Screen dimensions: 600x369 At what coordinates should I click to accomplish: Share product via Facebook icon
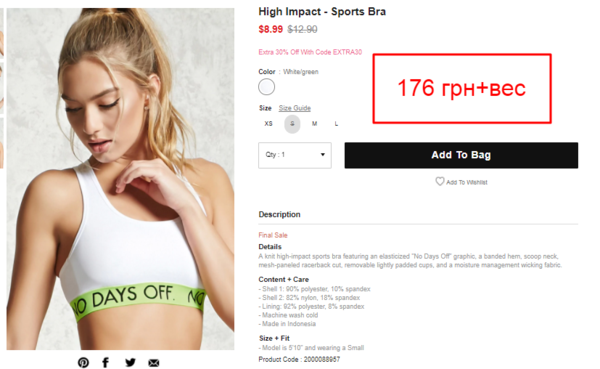pyautogui.click(x=106, y=362)
